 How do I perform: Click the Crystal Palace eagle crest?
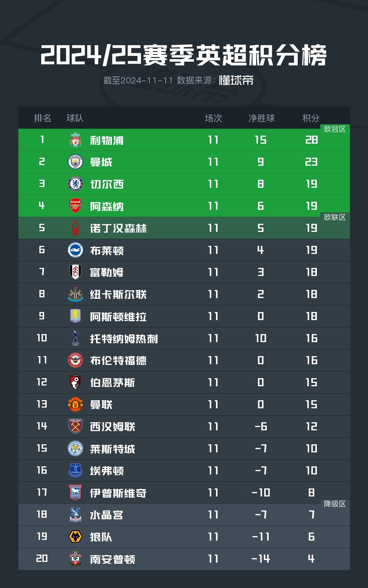click(75, 515)
